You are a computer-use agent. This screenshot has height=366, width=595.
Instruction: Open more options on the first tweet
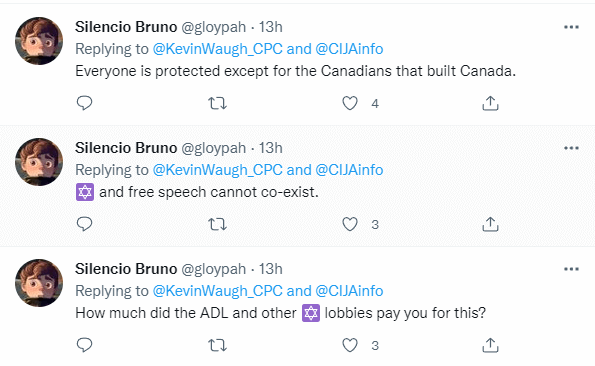571,27
